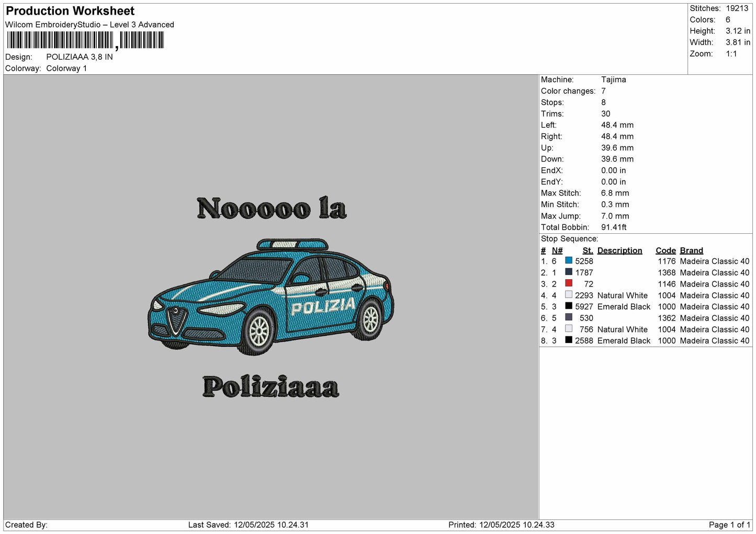Click the Zoom value 1:1

click(731, 54)
